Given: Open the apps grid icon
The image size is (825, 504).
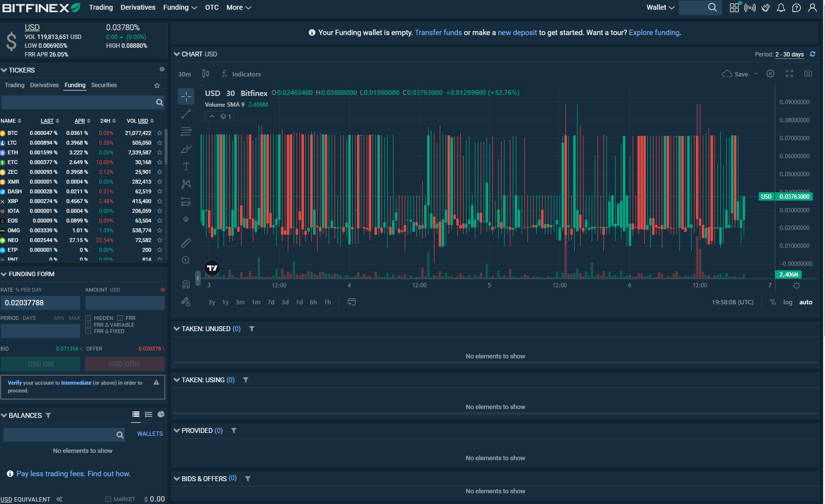Looking at the screenshot, I should pos(734,8).
